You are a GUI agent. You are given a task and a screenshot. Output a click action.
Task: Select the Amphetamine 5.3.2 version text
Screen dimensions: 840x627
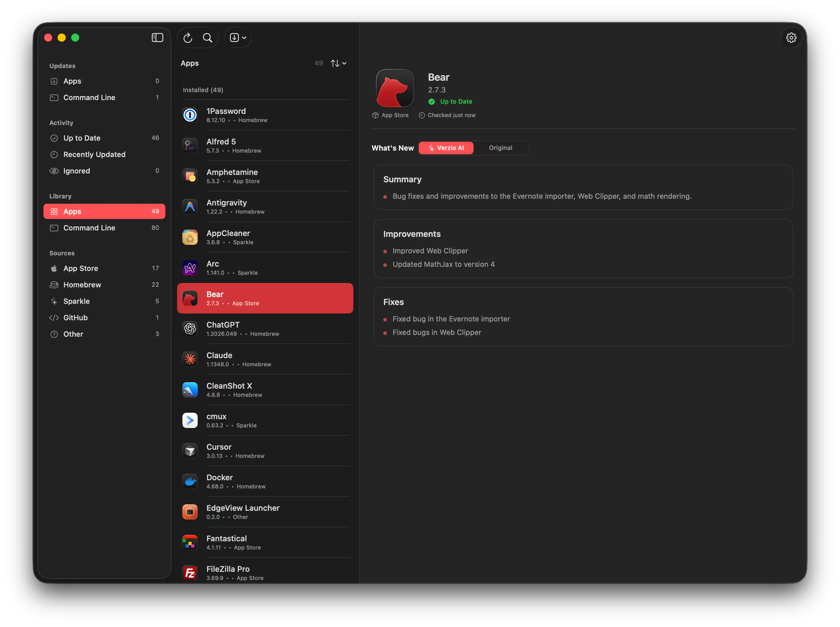[213, 181]
